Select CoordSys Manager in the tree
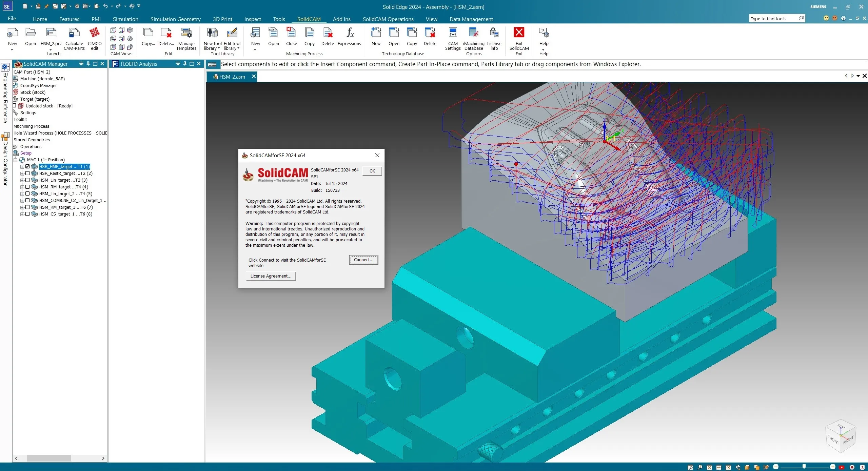The height and width of the screenshot is (471, 868). [x=38, y=85]
